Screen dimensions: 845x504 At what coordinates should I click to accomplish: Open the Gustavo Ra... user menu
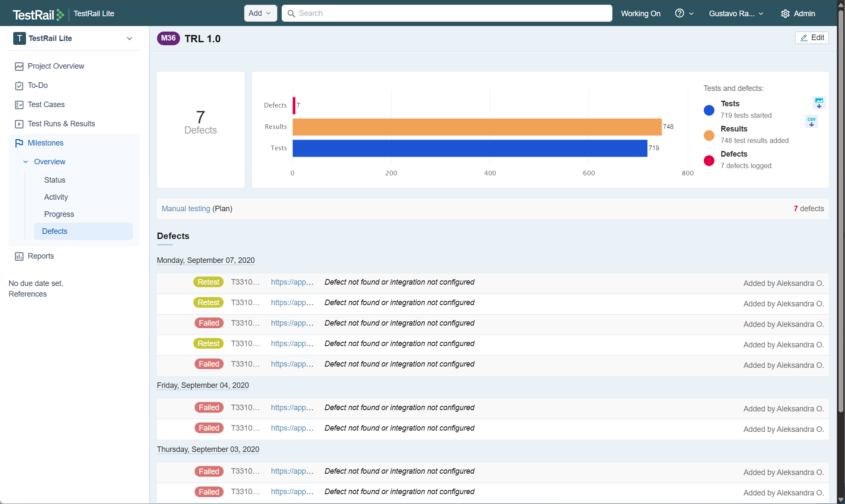click(x=736, y=14)
